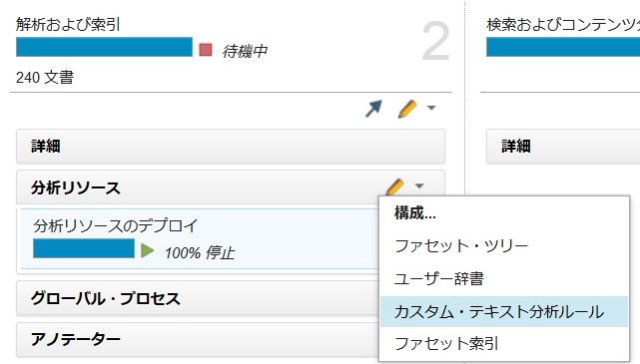Open dropdown arrow beside top pencil icon
Viewport: 640px width, 364px height.
(431, 108)
